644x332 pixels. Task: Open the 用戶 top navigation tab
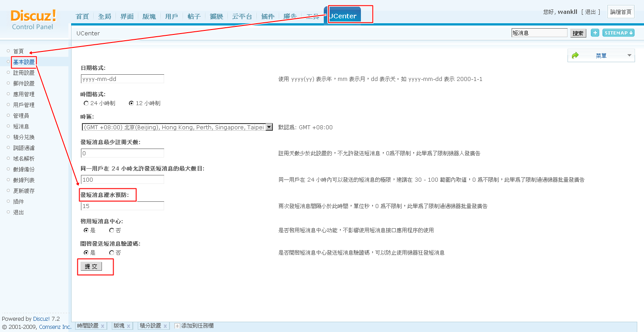pos(172,17)
